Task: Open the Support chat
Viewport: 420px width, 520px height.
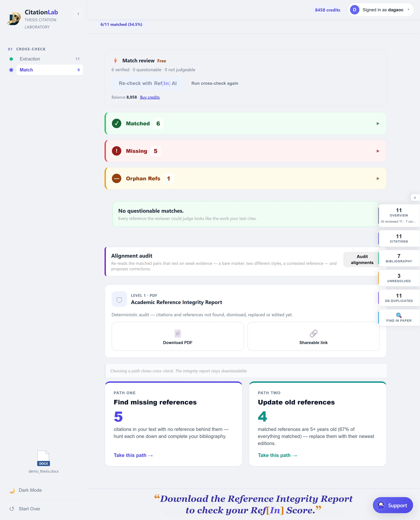Action: [393, 505]
